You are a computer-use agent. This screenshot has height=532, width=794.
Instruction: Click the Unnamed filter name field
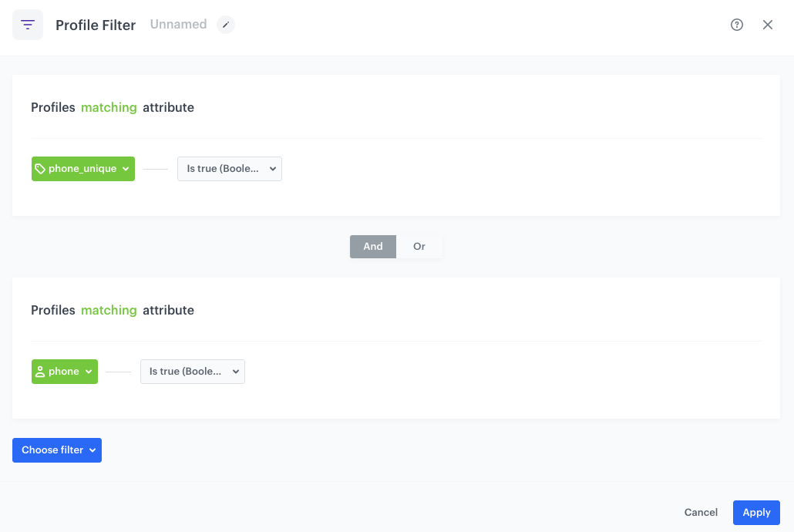pos(178,24)
